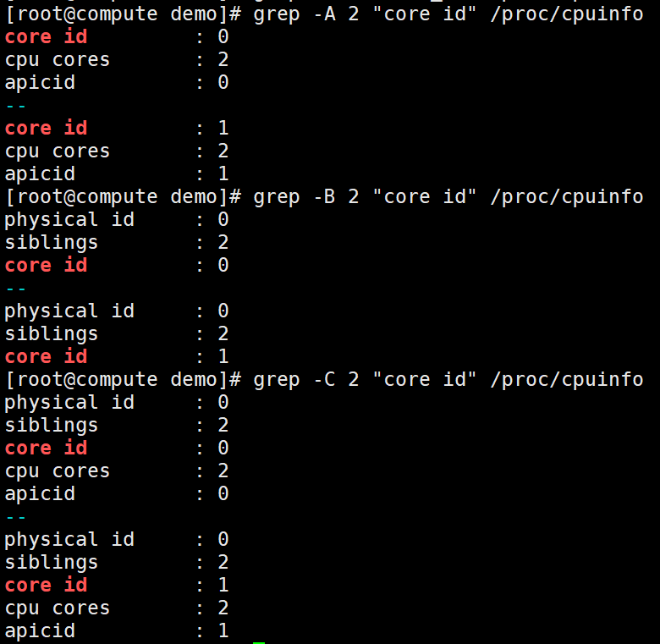Click the "--" separator in the grep -A output

16,106
